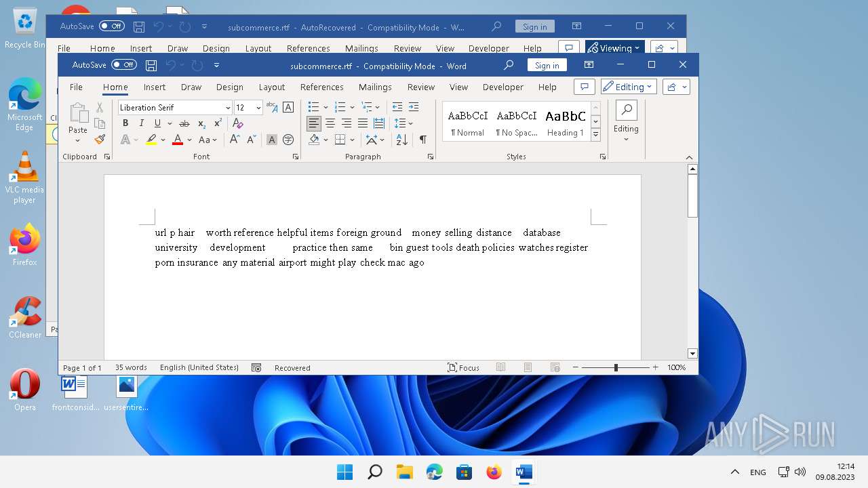Click English (United States) language
The height and width of the screenshot is (488, 868).
pyautogui.click(x=199, y=367)
